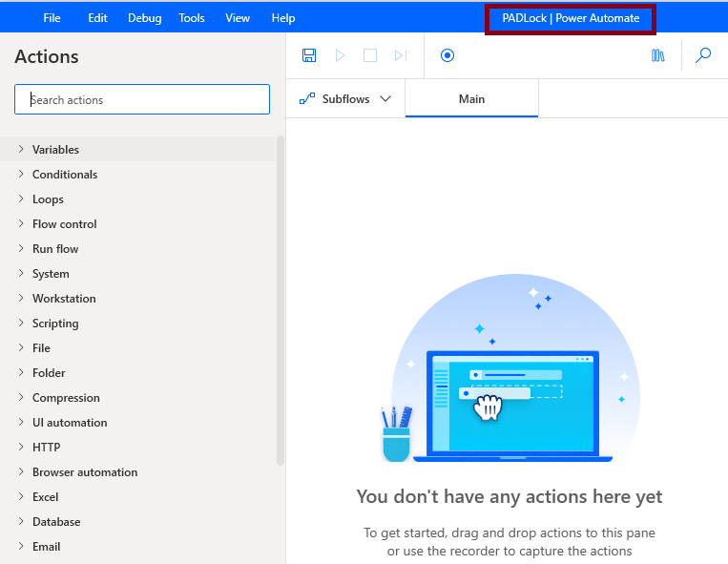728x564 pixels.
Task: Open the Help menu
Action: coord(283,18)
